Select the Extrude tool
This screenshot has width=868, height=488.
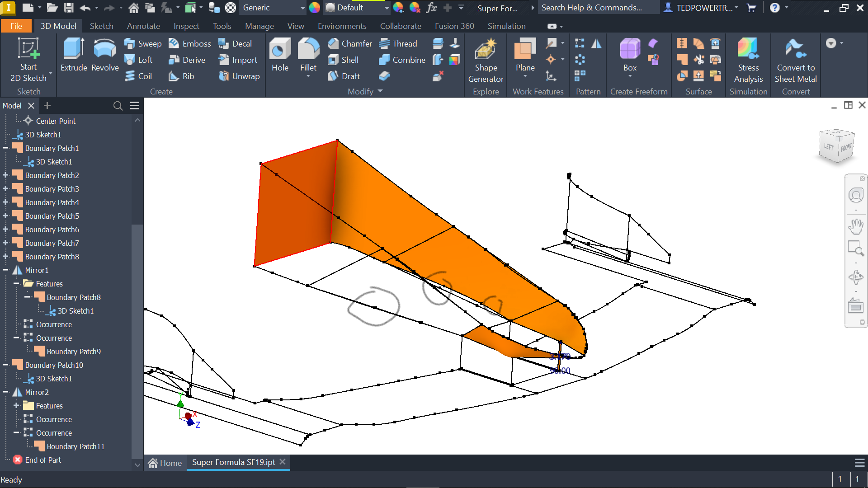coord(73,54)
